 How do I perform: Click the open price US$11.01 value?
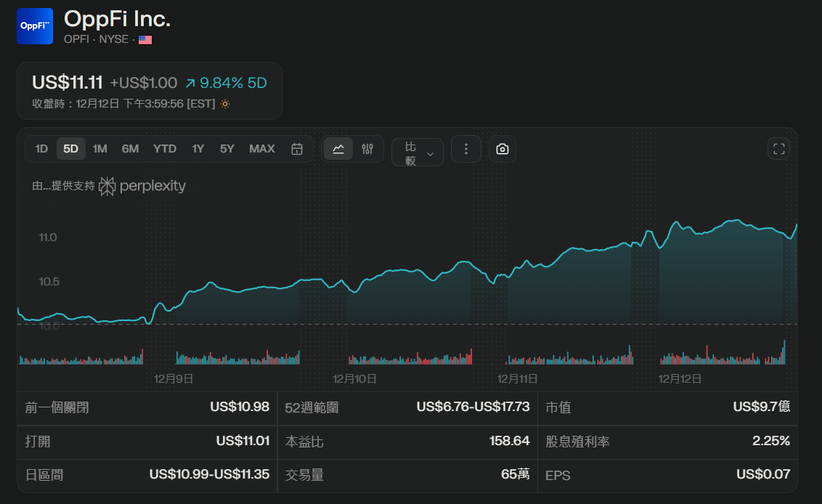[x=243, y=441]
